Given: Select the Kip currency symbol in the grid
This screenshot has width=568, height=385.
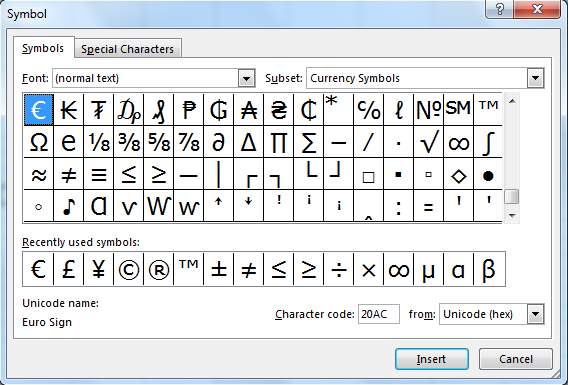Looking at the screenshot, I should (68, 110).
